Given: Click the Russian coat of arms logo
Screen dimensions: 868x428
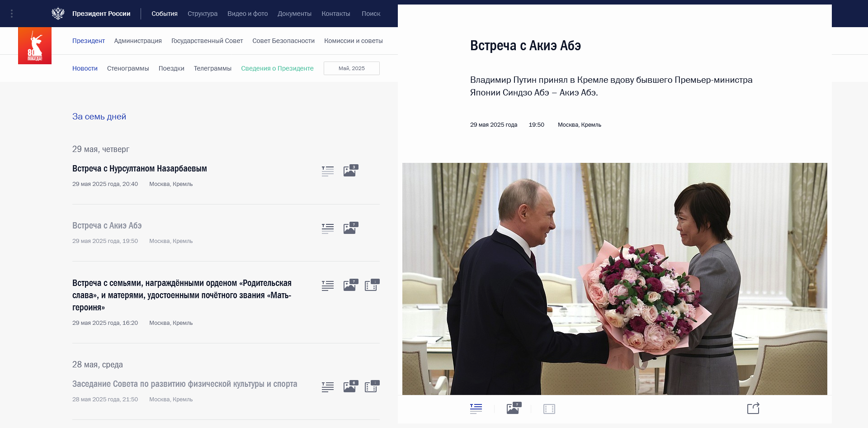Looking at the screenshot, I should [58, 14].
